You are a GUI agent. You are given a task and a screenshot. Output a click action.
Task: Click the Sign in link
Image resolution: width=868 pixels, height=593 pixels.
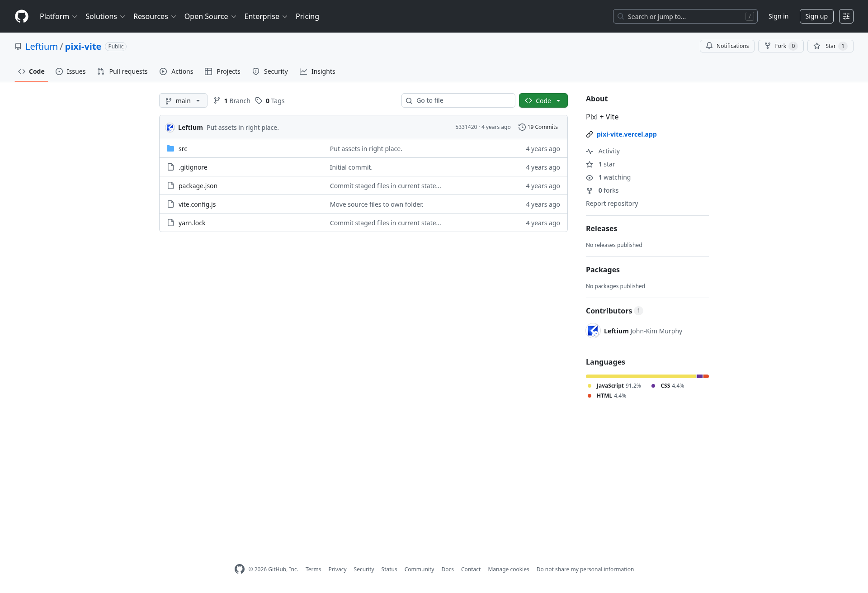click(778, 16)
